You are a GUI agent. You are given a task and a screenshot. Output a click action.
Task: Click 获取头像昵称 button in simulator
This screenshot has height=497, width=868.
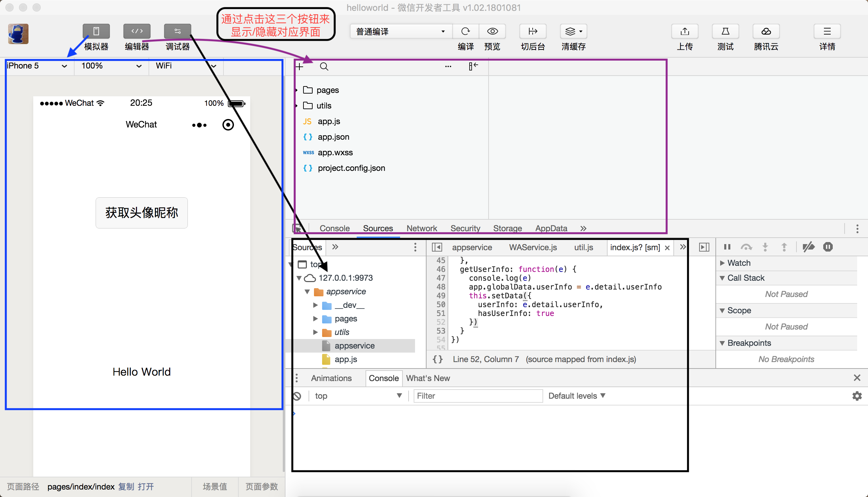pos(142,213)
